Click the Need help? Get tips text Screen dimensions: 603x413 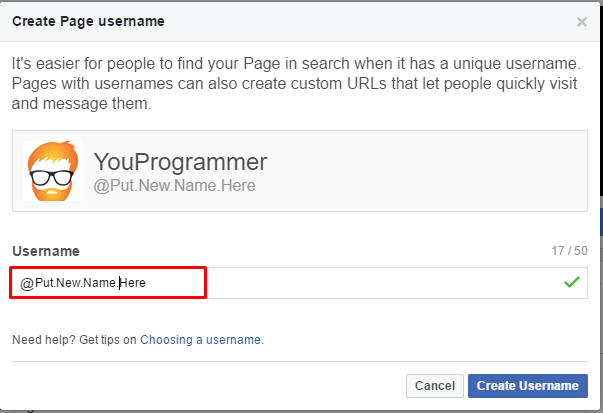pyautogui.click(x=74, y=340)
